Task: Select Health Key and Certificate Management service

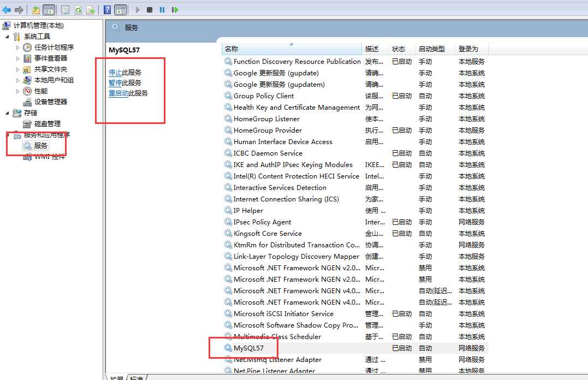Action: coord(296,108)
